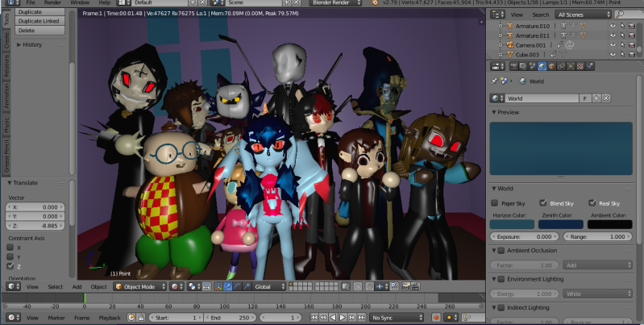Click the OpenGL render animation clapper icon

pyautogui.click(x=415, y=286)
